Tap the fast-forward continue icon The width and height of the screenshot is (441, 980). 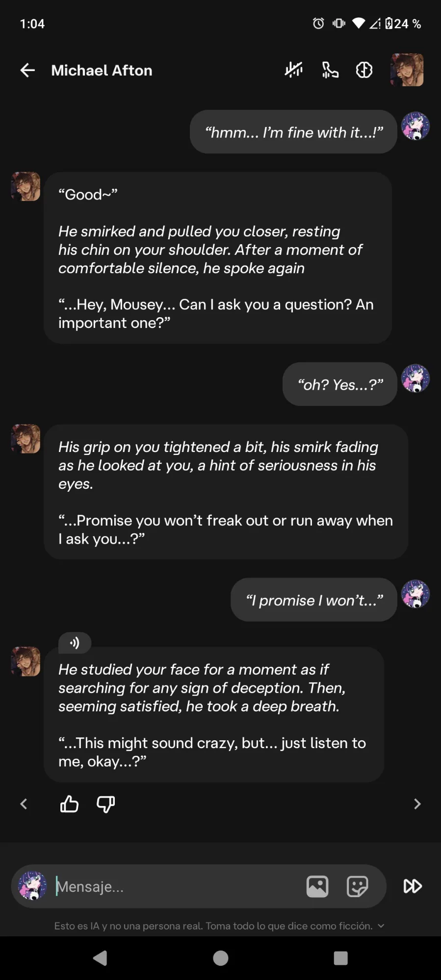pyautogui.click(x=413, y=886)
